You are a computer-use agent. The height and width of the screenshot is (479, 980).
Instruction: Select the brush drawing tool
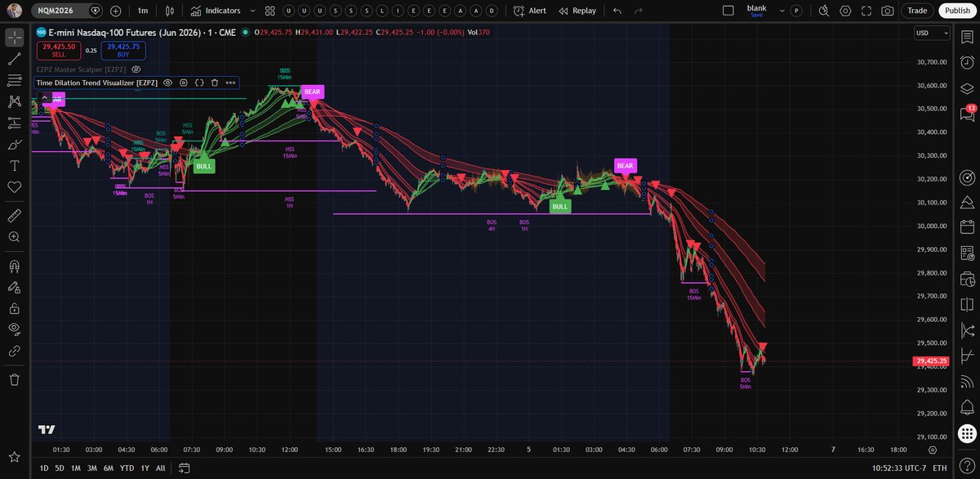(x=14, y=144)
